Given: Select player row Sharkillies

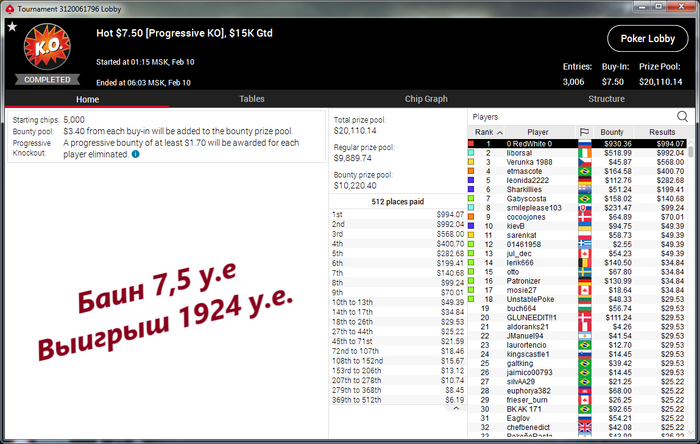Looking at the screenshot, I should click(x=577, y=189).
